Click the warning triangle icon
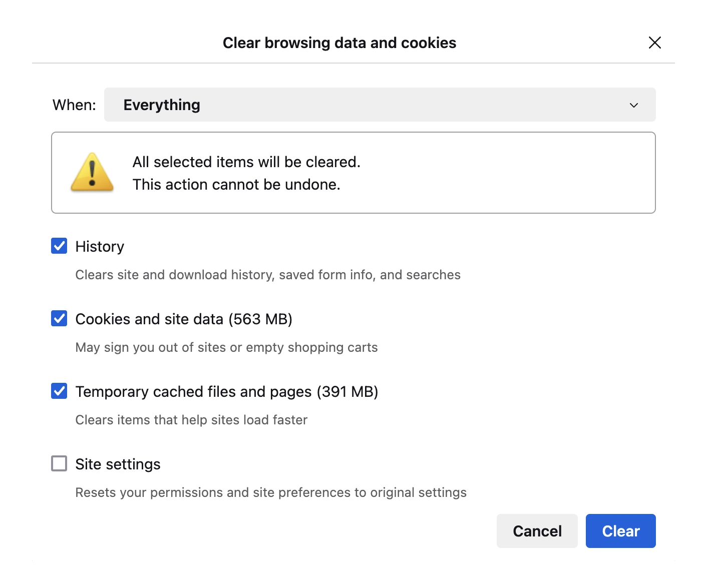Viewport: 707px width, 588px height. pos(92,172)
